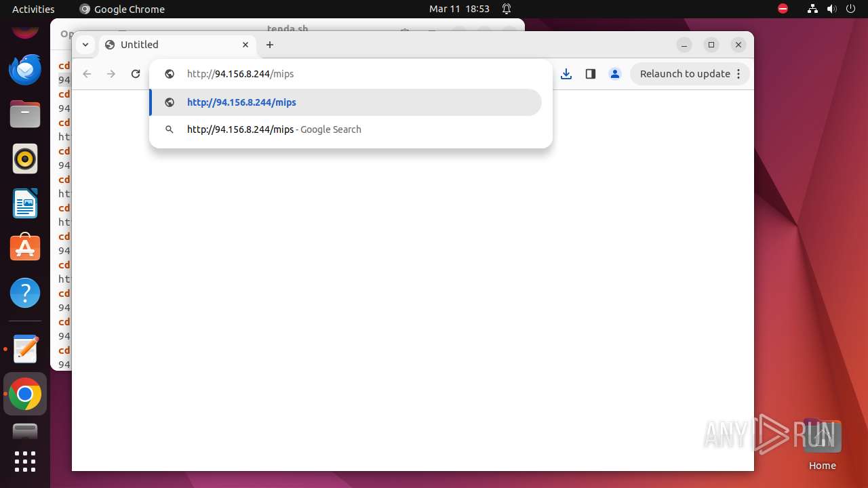Screen dimensions: 868x488
Task: Close the Untitled tab
Action: coord(245,45)
